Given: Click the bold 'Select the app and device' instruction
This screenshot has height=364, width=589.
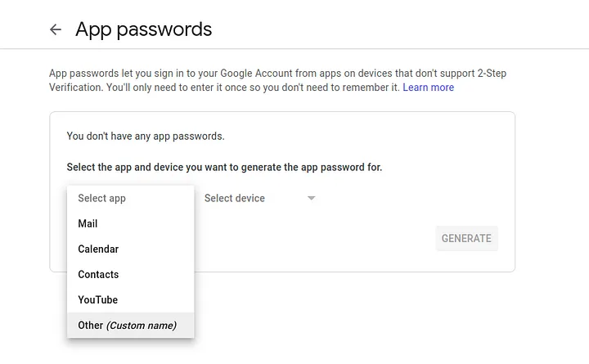Looking at the screenshot, I should (224, 167).
